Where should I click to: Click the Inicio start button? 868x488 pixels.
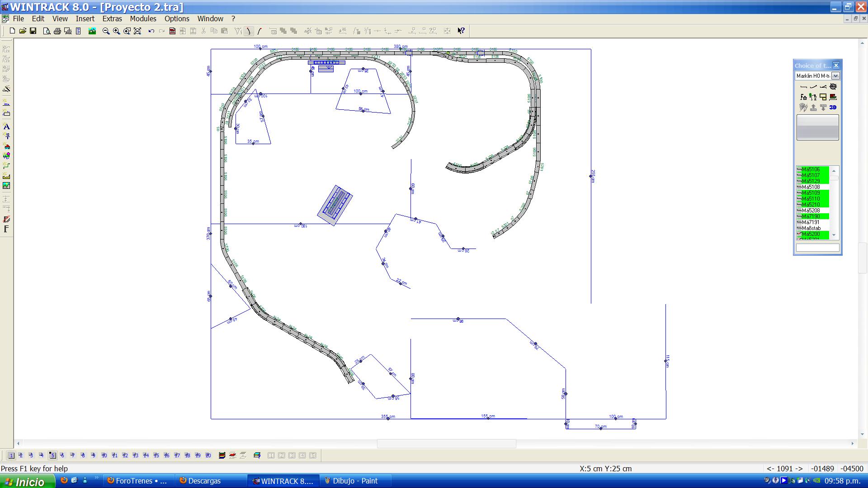[x=28, y=481]
